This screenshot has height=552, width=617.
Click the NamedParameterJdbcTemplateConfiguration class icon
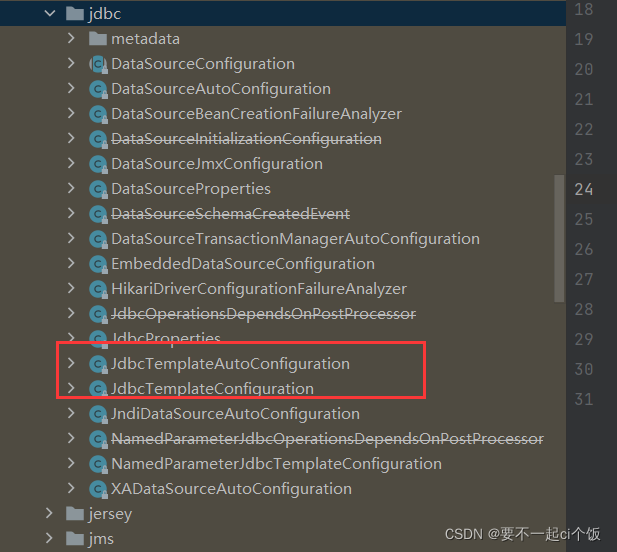pos(98,464)
